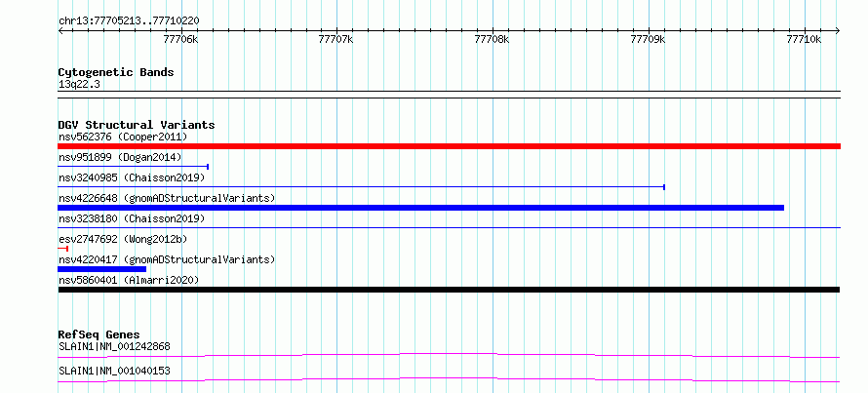Screen dimensions: 868x393
Task: Click the 77709k ruler label
Action: [648, 39]
